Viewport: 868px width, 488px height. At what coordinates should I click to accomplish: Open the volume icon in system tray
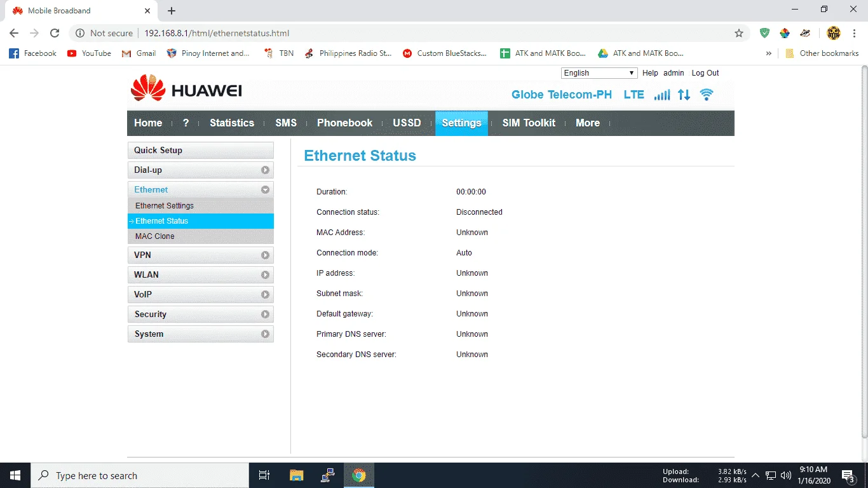786,475
